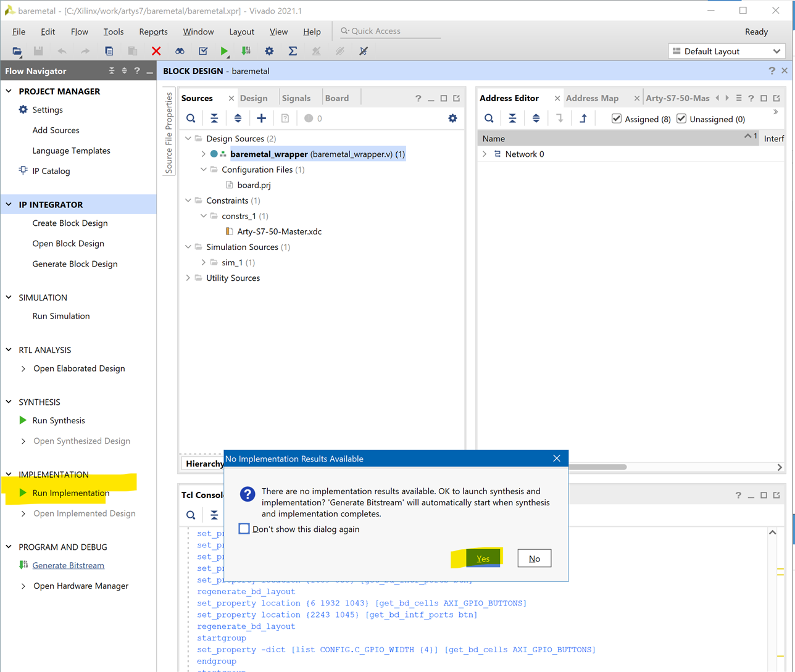Click the Address Editor horizontal scrollbar
795x672 pixels.
pyautogui.click(x=597, y=467)
